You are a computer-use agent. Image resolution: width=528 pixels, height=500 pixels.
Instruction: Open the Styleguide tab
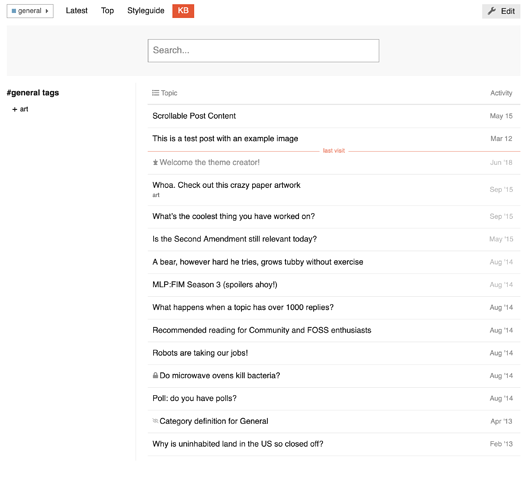[146, 11]
